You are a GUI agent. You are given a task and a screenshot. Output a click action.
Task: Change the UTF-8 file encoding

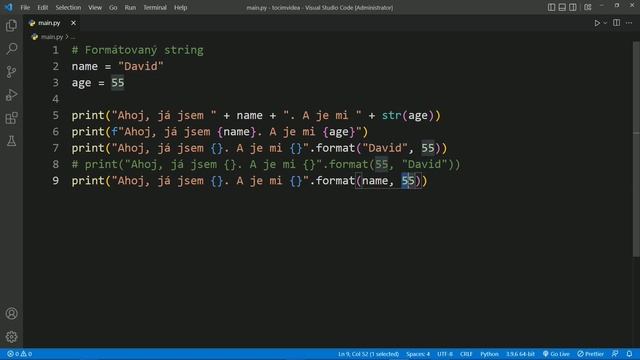tap(444, 354)
